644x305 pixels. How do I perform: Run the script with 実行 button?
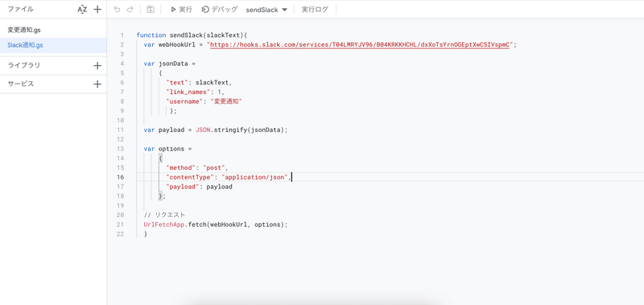point(181,10)
